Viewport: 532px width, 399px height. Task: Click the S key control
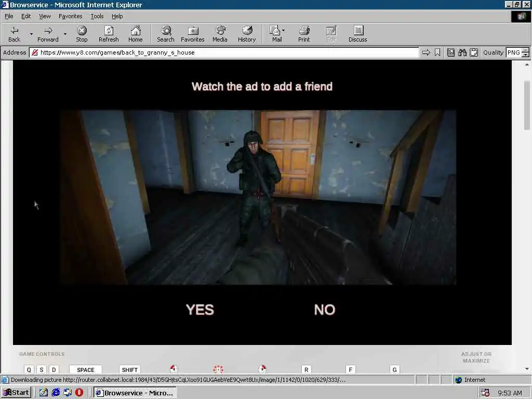tap(42, 369)
